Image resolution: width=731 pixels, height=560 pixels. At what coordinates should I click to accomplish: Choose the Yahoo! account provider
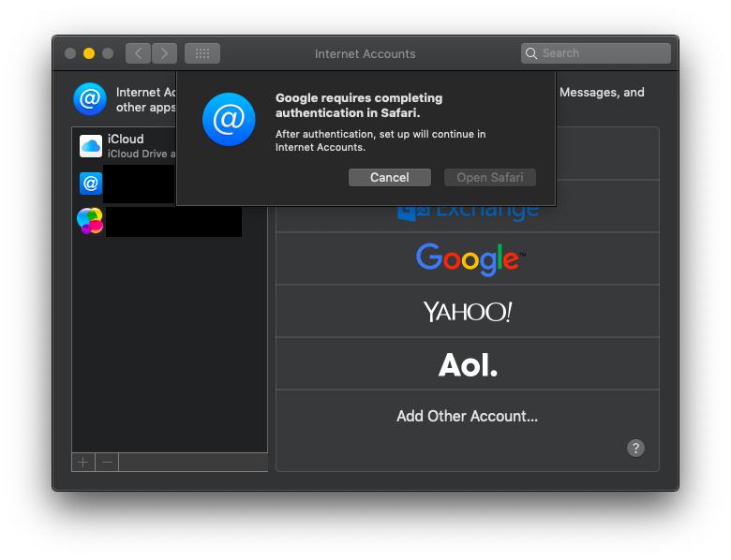468,311
